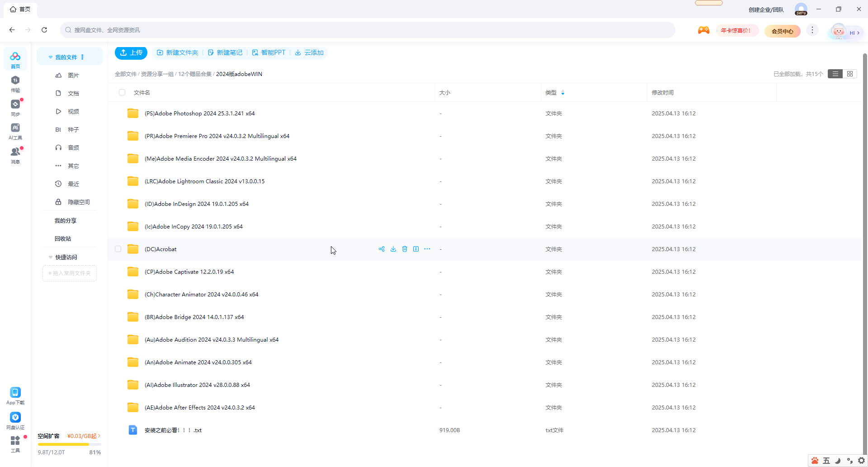
Task: Open settings gear in bottom-right tray
Action: click(x=861, y=461)
